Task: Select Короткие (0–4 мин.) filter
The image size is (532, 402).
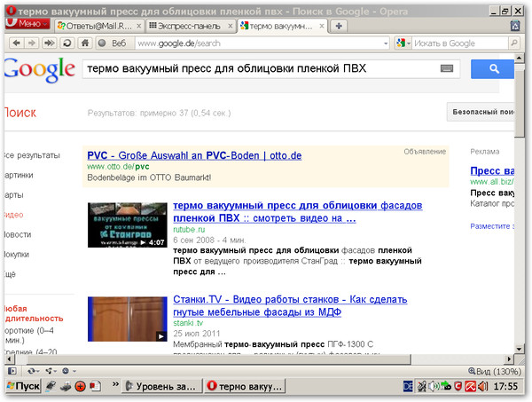Action: [x=29, y=335]
